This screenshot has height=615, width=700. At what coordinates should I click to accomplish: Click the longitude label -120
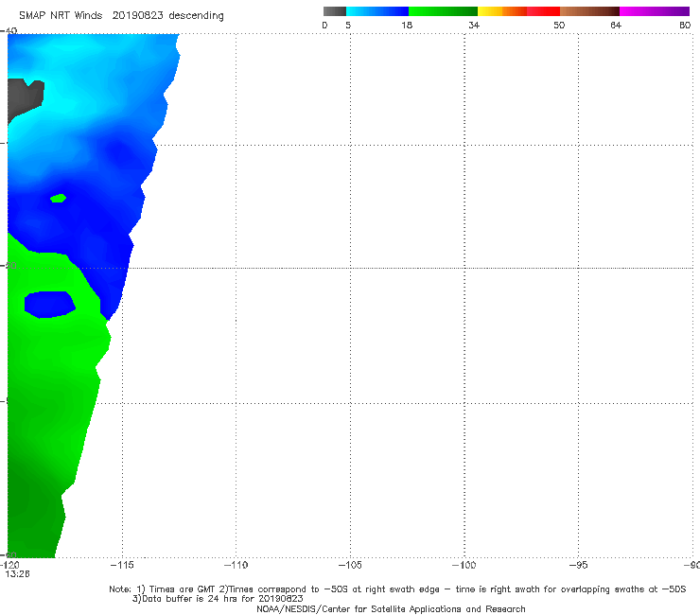point(9,565)
